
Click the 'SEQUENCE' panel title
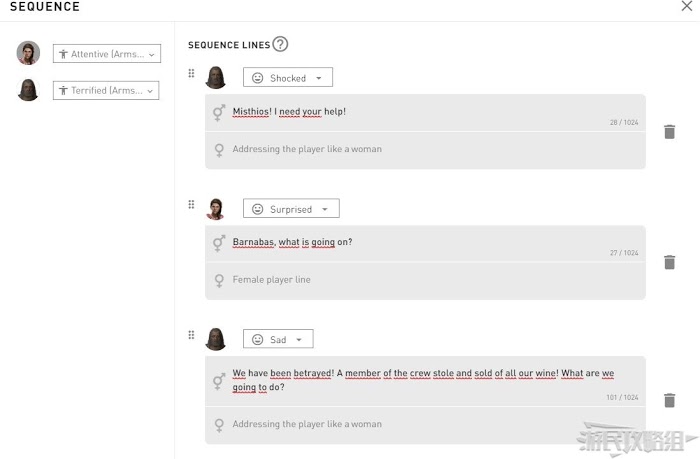click(45, 6)
